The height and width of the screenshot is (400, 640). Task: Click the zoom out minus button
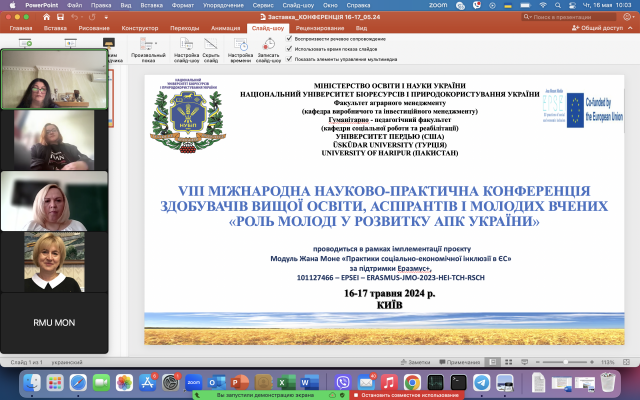tap(538, 362)
